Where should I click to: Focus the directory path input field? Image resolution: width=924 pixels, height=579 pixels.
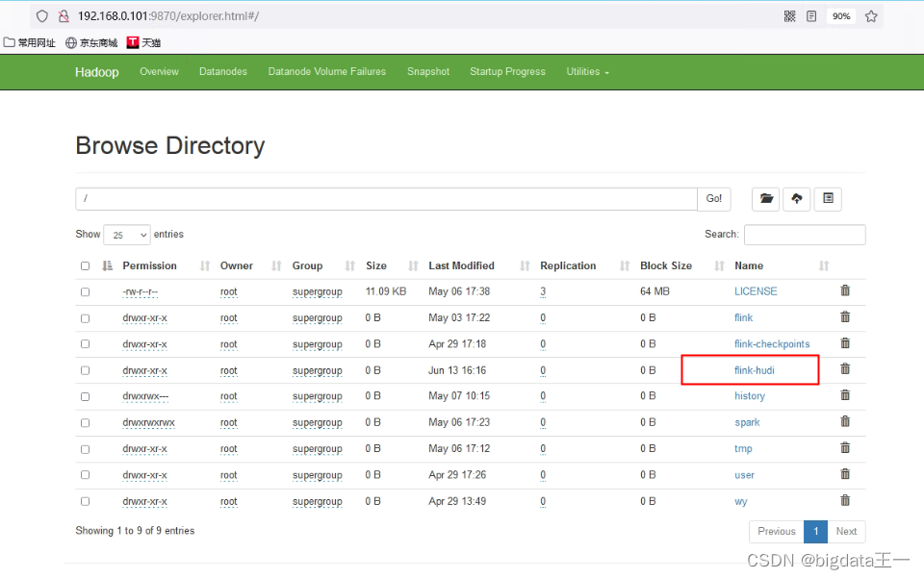pyautogui.click(x=387, y=199)
